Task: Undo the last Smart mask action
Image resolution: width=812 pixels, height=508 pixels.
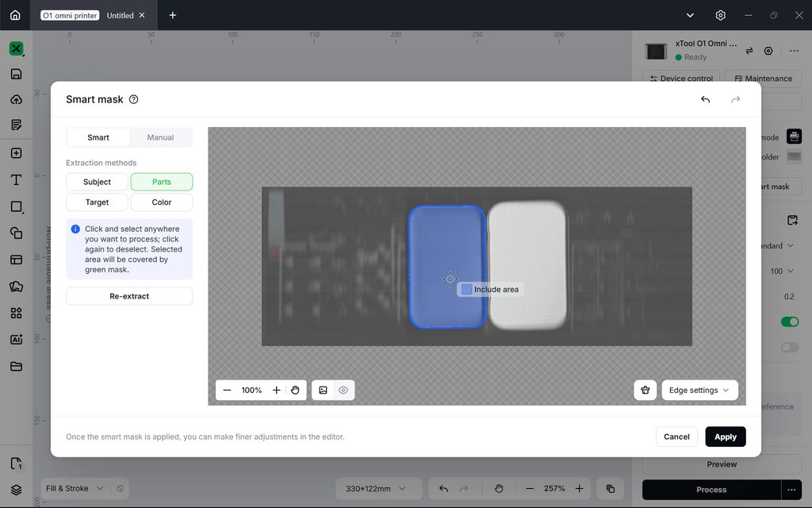Action: coord(705,99)
